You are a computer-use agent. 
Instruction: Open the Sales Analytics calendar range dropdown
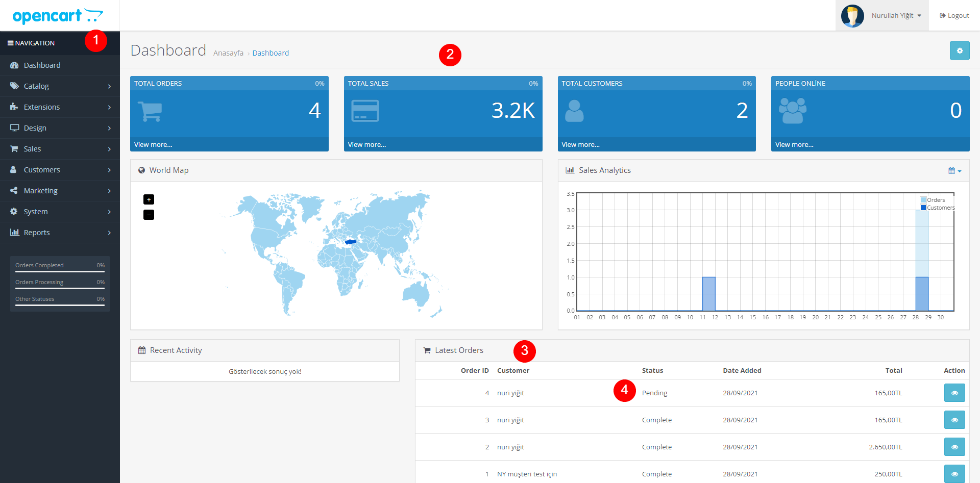(954, 171)
